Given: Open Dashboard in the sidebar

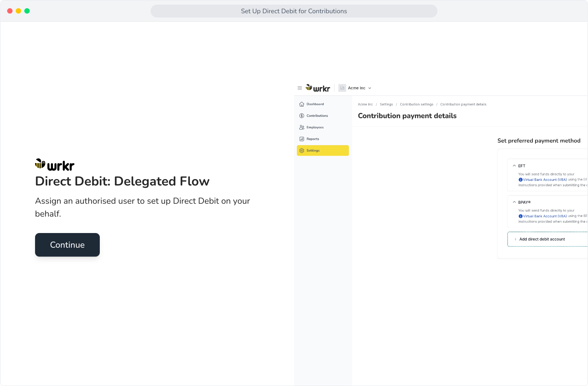Looking at the screenshot, I should pyautogui.click(x=323, y=104).
